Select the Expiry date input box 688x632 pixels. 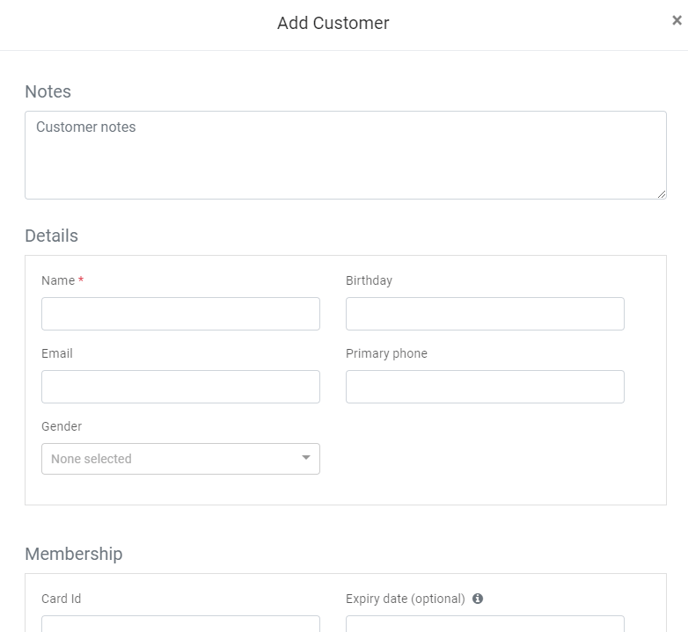coord(485,624)
